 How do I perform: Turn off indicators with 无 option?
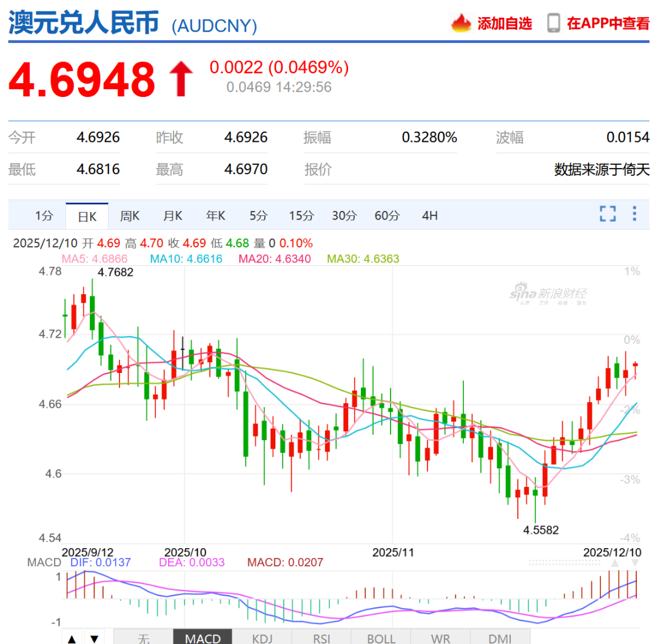[x=143, y=638]
